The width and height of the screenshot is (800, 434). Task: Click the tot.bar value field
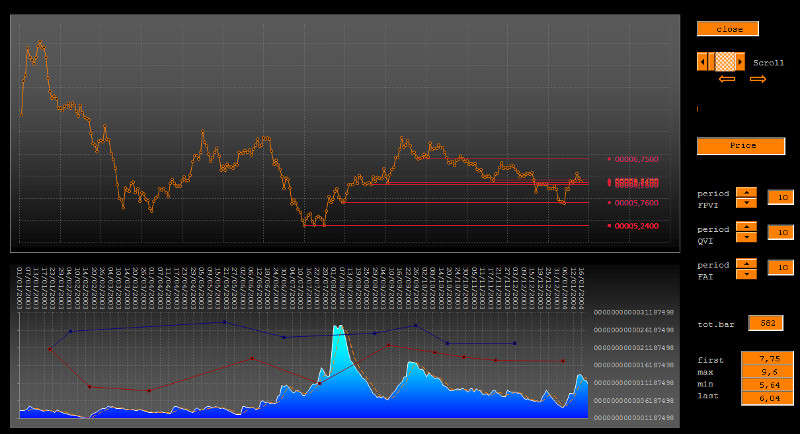pyautogui.click(x=766, y=323)
